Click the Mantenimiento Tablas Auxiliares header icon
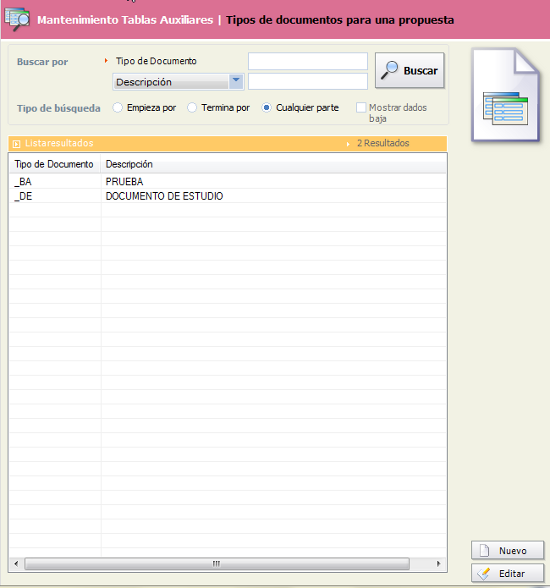550x588 pixels. pos(17,19)
